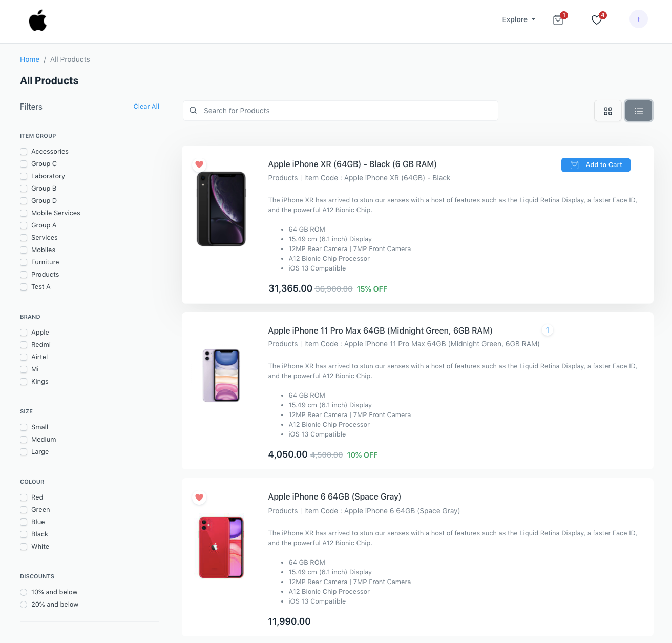
Task: Select the 10% and below discount
Action: (24, 592)
